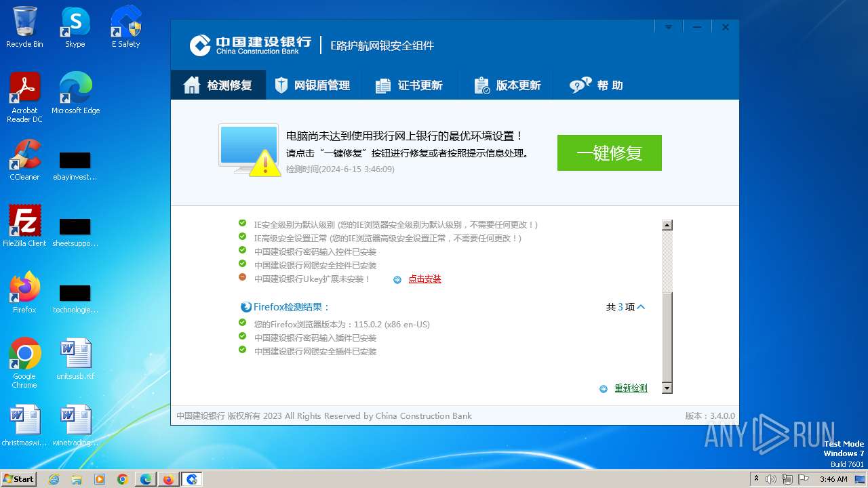The width and height of the screenshot is (868, 488).
Task: Click the scrollbar up arrow
Action: [667, 225]
